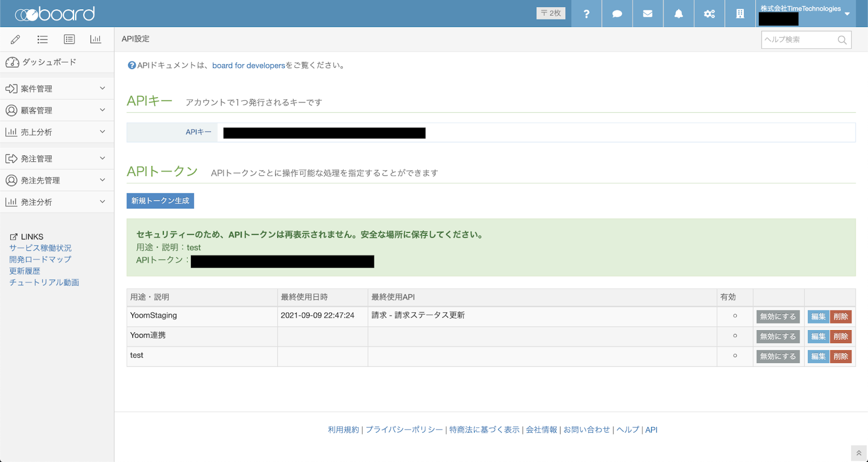Open the 開発ロードマップ link
The width and height of the screenshot is (868, 462).
click(x=40, y=260)
